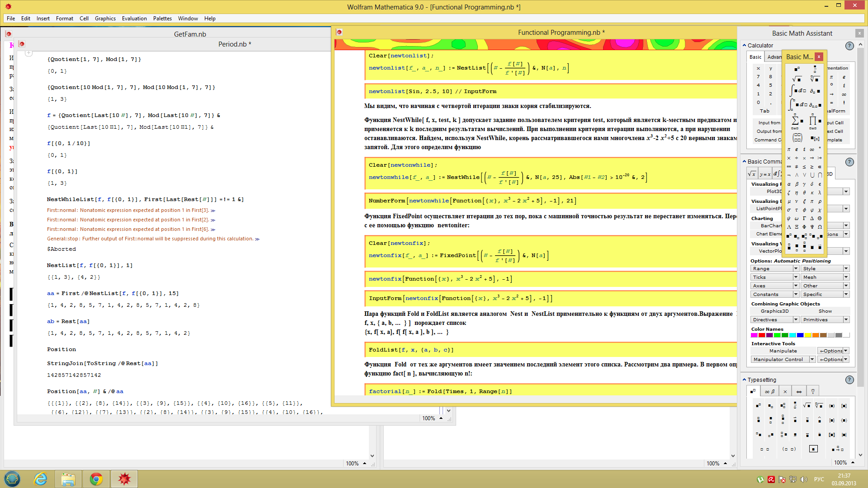Open the Palettes menu
The image size is (868, 488).
coord(162,19)
